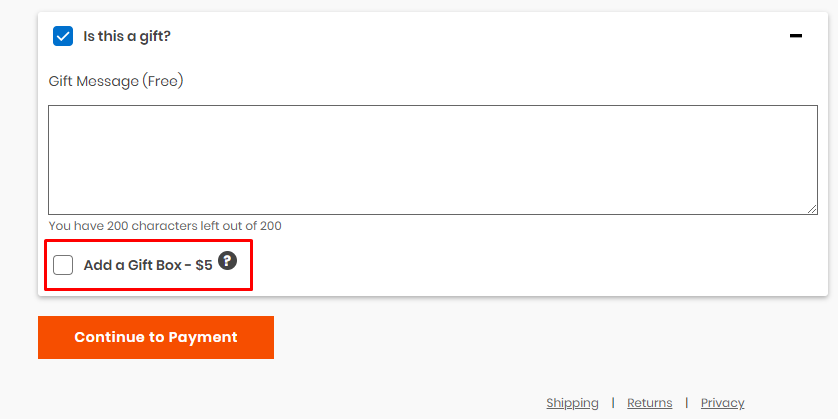Click the textarea resize grip corner
This screenshot has width=838, height=419.
pyautogui.click(x=812, y=209)
